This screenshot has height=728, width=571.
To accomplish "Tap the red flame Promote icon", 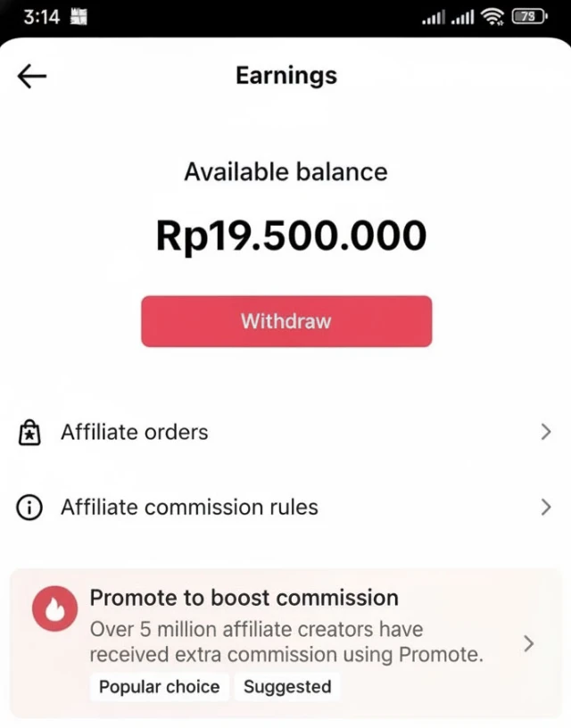I will [x=55, y=611].
